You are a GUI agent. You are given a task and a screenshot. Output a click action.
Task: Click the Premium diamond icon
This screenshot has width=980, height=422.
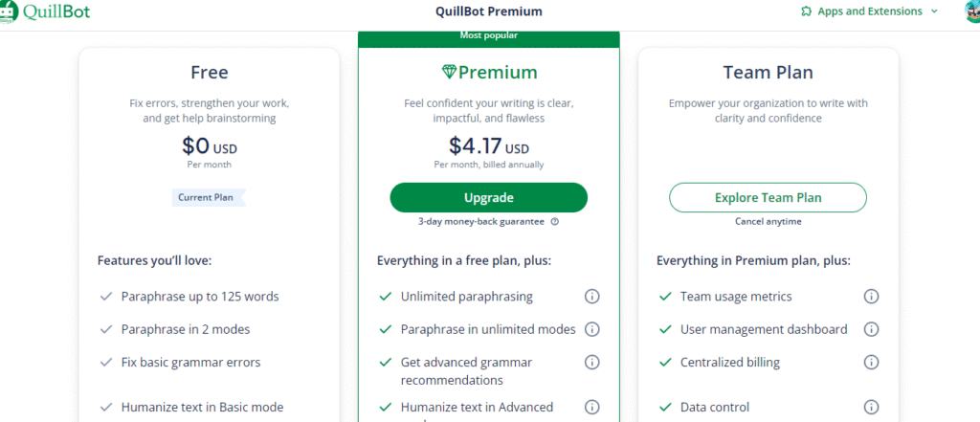449,73
